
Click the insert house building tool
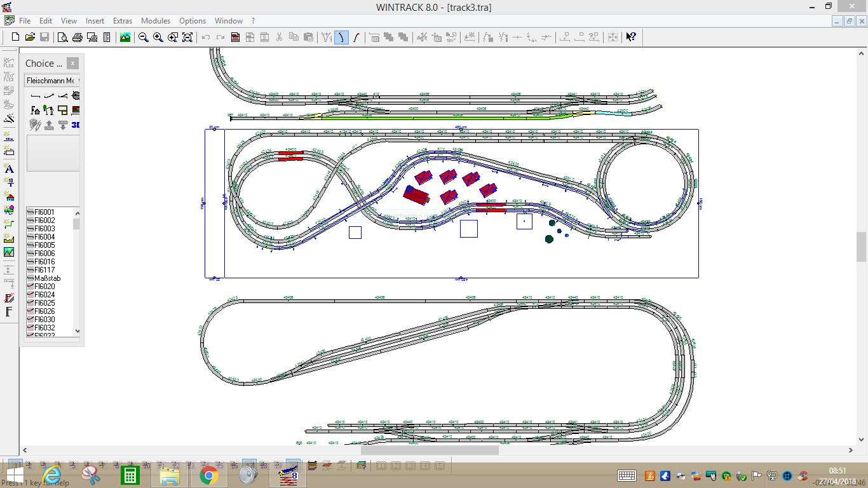click(9, 197)
